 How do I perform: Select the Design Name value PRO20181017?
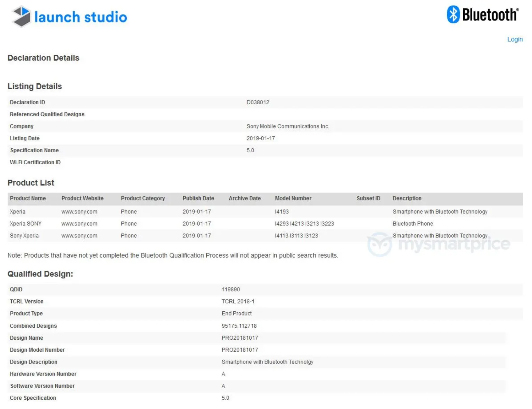240,338
